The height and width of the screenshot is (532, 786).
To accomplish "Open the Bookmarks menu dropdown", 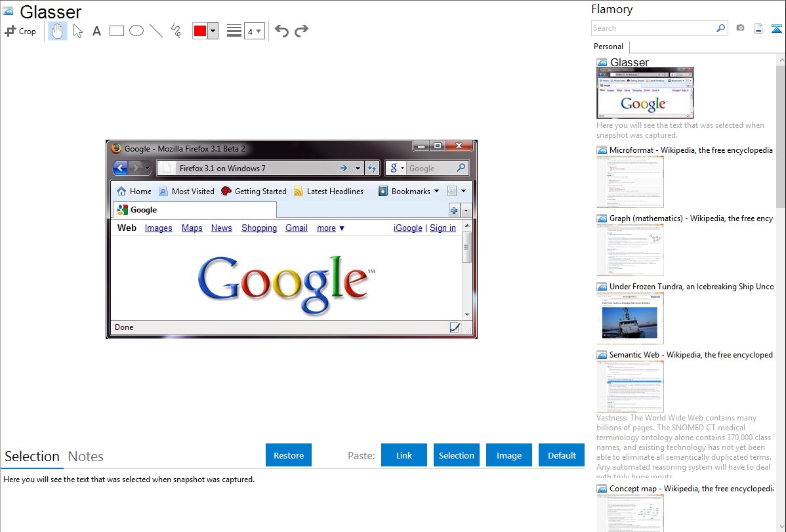I will [409, 191].
